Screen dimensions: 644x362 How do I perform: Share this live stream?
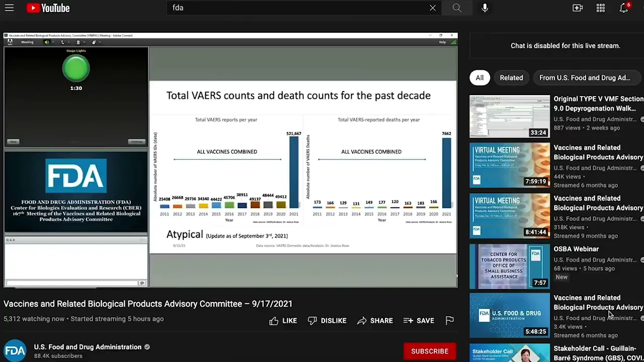click(x=375, y=321)
